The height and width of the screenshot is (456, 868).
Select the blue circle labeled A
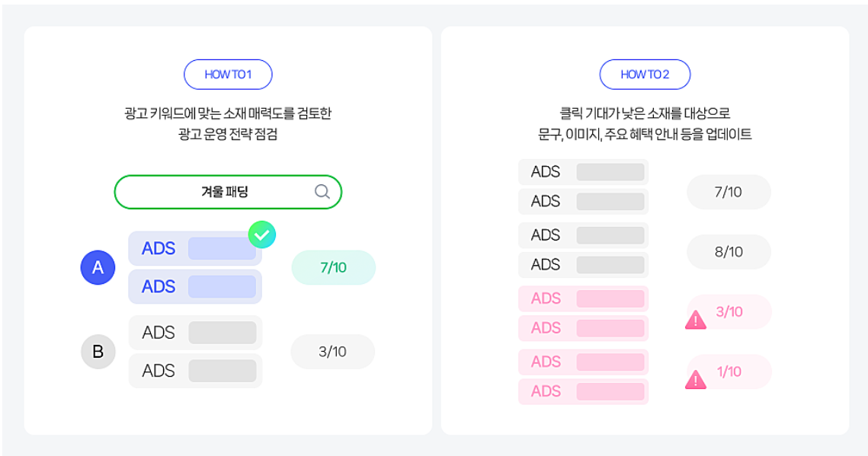(x=98, y=267)
